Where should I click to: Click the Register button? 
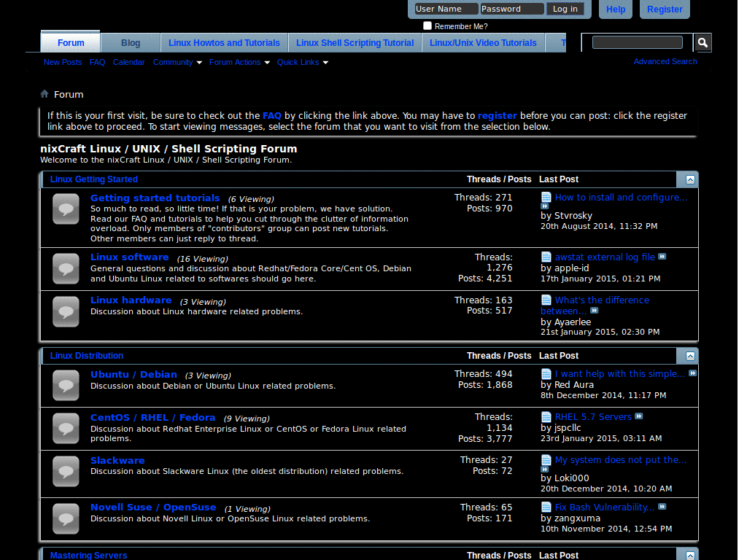665,9
